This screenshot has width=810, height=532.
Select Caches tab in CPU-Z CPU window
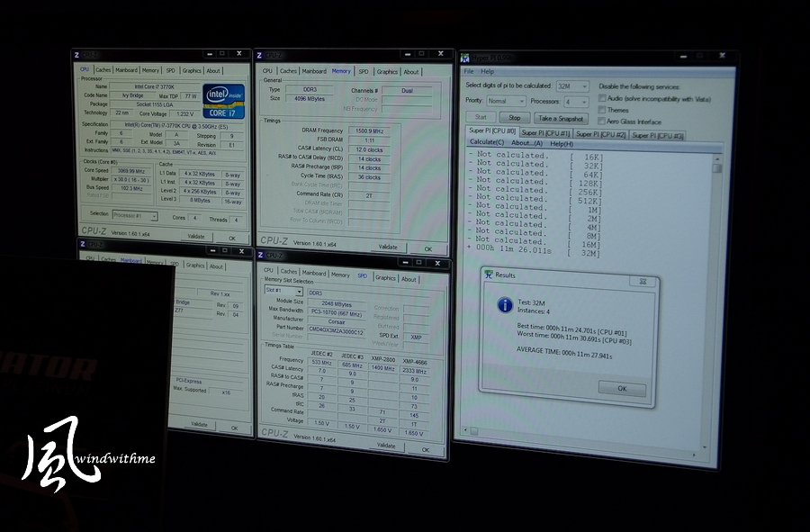coord(103,69)
